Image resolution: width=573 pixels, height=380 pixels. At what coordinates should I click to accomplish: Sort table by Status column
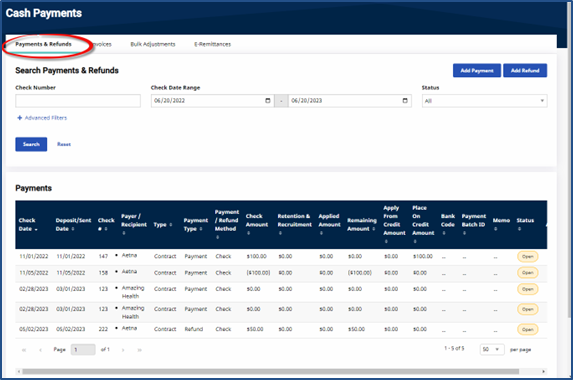[525, 224]
